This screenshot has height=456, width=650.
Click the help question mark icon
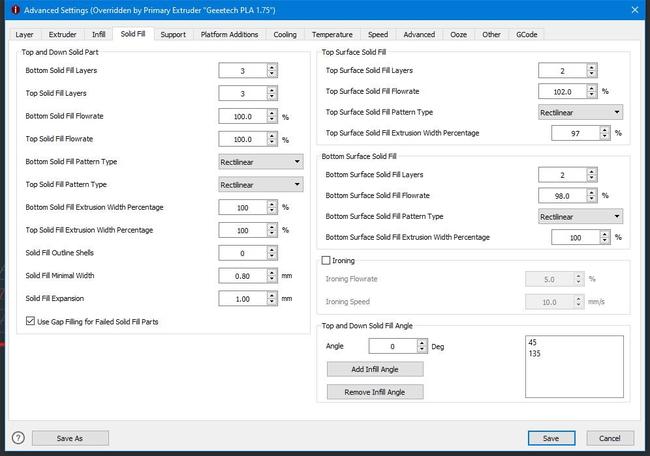tap(18, 438)
